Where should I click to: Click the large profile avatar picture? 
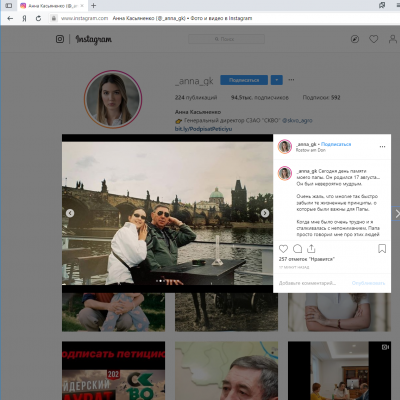[113, 99]
